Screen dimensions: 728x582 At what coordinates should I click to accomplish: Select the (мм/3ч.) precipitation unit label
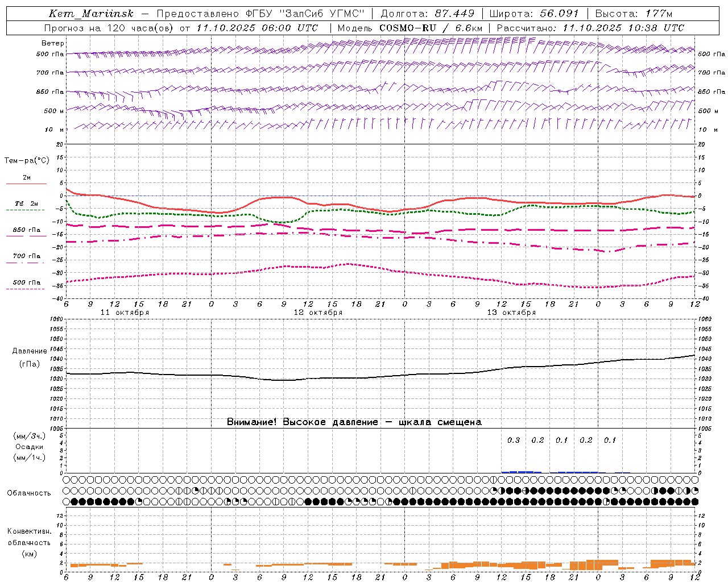tap(29, 436)
